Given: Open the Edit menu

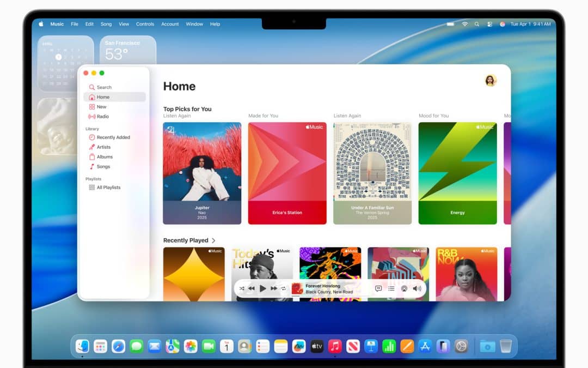Looking at the screenshot, I should tap(89, 23).
